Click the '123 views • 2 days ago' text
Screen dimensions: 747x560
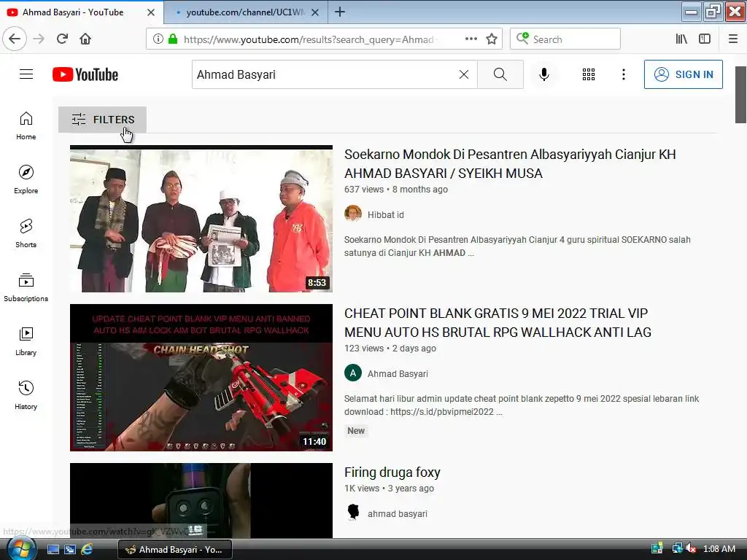point(390,349)
